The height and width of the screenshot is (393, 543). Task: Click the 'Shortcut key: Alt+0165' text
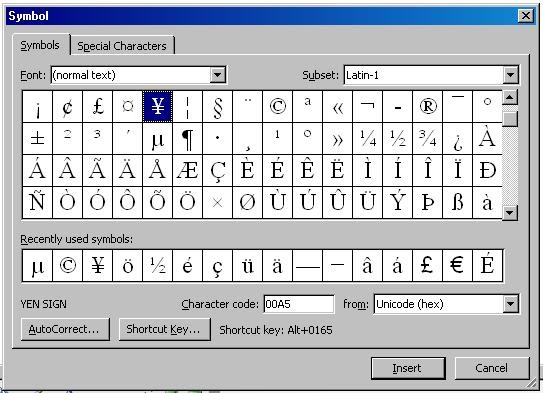[276, 330]
